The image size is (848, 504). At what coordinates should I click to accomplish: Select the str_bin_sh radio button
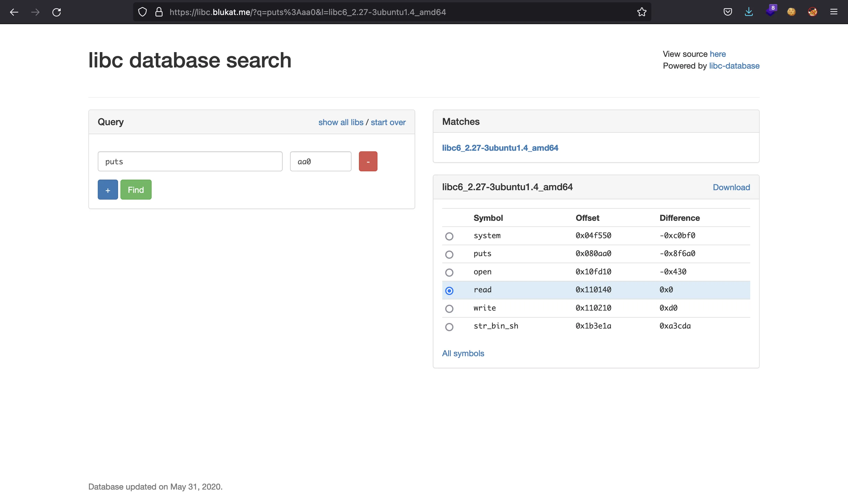[449, 327]
